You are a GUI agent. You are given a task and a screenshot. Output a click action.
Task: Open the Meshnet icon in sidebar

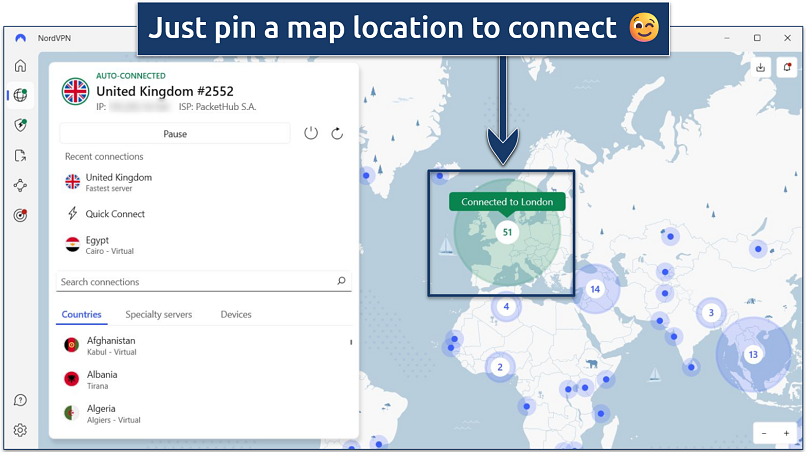[x=20, y=186]
